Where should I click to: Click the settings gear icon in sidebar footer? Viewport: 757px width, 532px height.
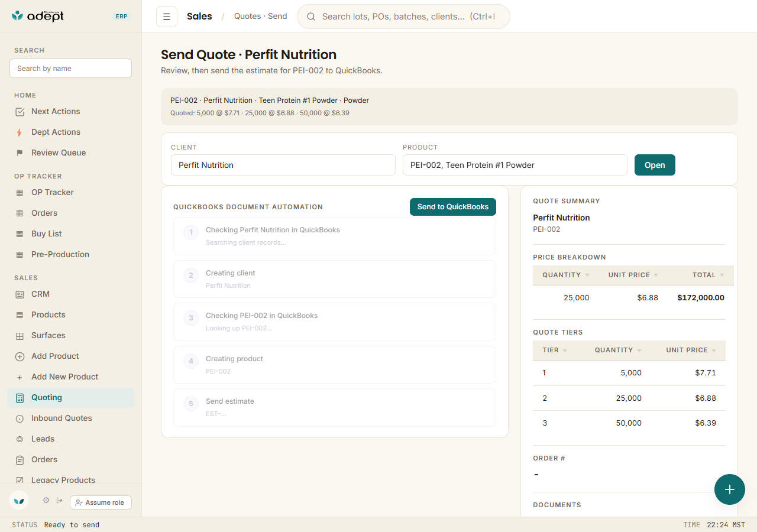[x=46, y=501]
